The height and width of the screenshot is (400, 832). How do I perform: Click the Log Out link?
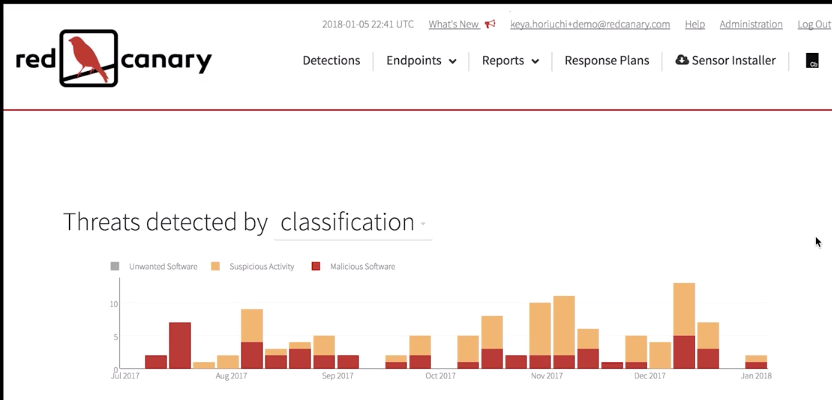click(814, 24)
